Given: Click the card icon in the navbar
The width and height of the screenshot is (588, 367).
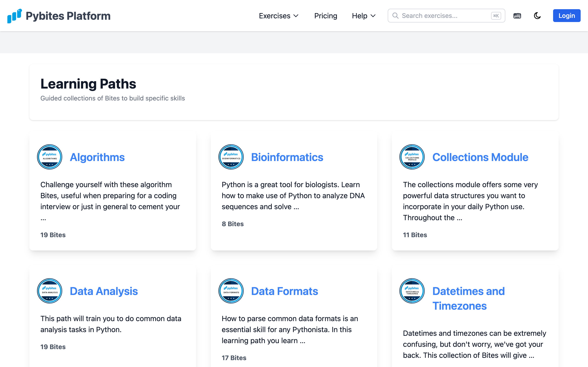Looking at the screenshot, I should 517,16.
